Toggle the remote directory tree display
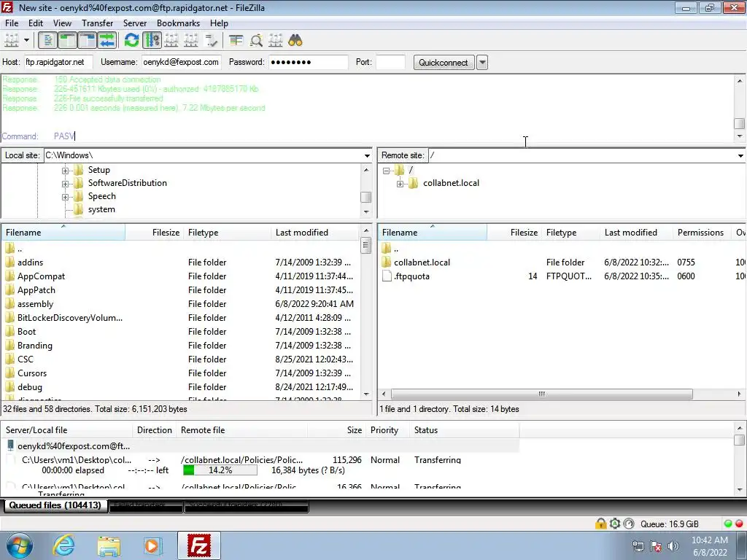This screenshot has width=747, height=560. point(88,41)
